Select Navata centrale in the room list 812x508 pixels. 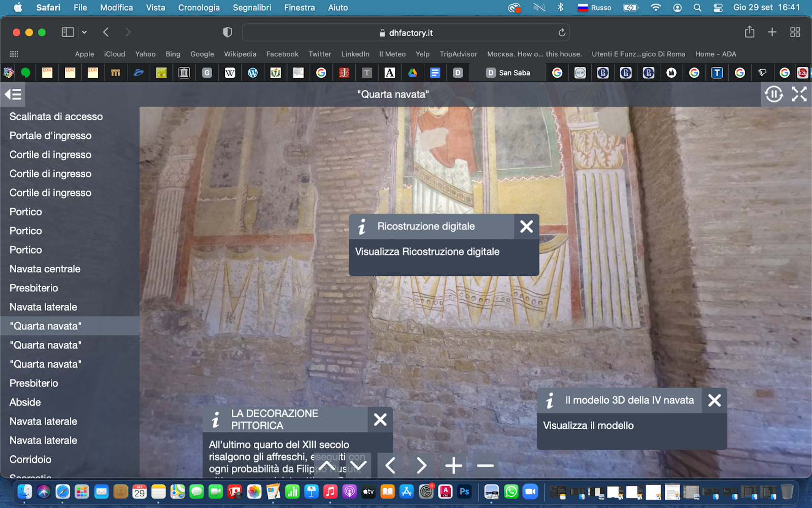70,269
